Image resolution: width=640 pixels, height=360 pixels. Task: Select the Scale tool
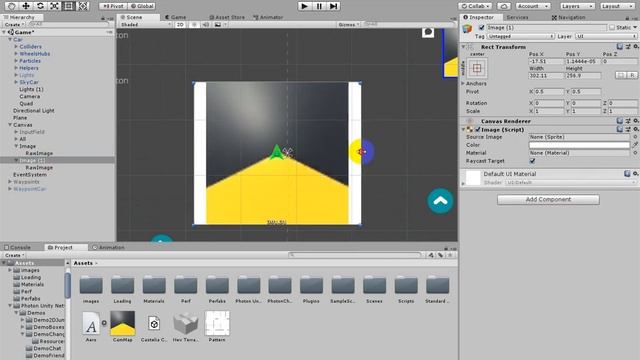click(x=54, y=6)
